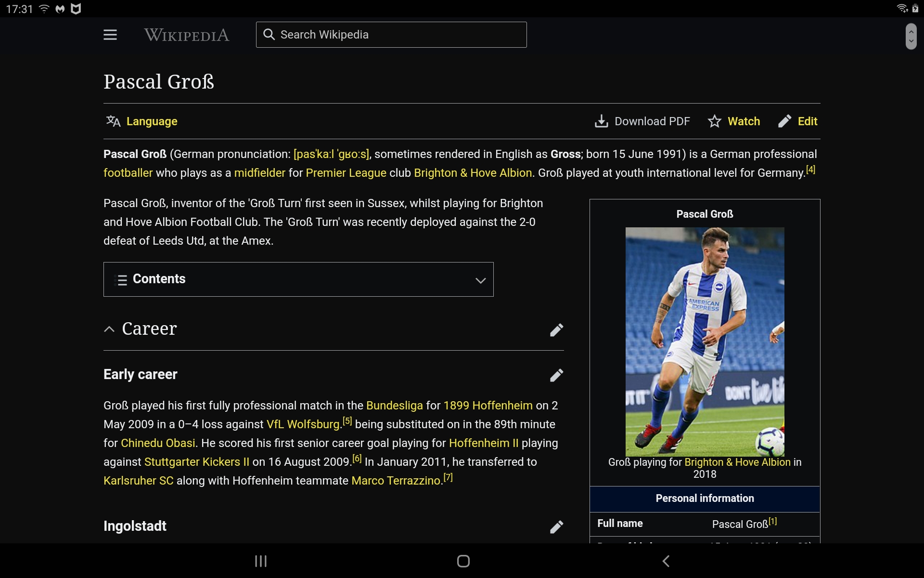Open the German pronunciation IPA link
This screenshot has height=578, width=924.
[332, 154]
